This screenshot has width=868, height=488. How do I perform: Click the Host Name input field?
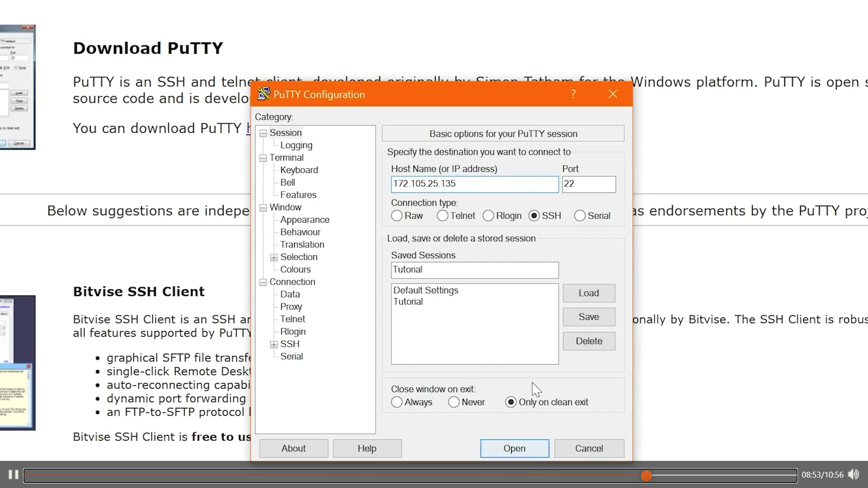[x=475, y=184]
